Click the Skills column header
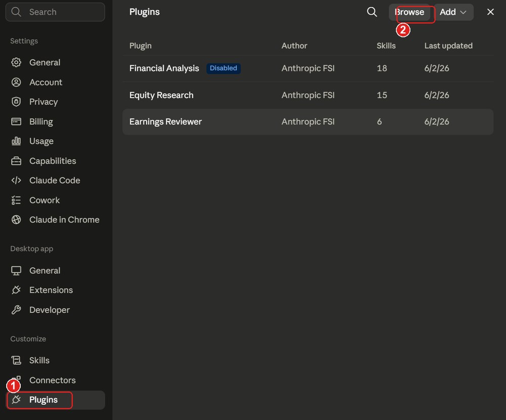506x420 pixels. point(386,46)
